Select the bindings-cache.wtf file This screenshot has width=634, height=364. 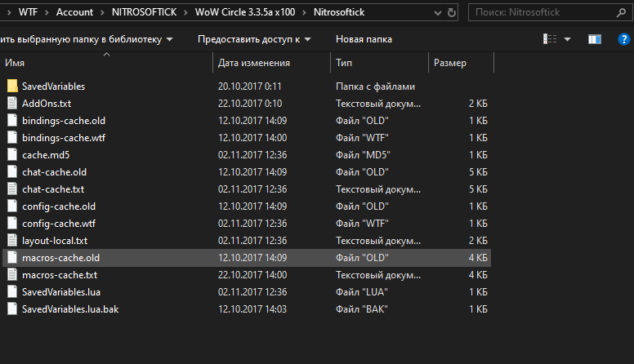pyautogui.click(x=63, y=138)
